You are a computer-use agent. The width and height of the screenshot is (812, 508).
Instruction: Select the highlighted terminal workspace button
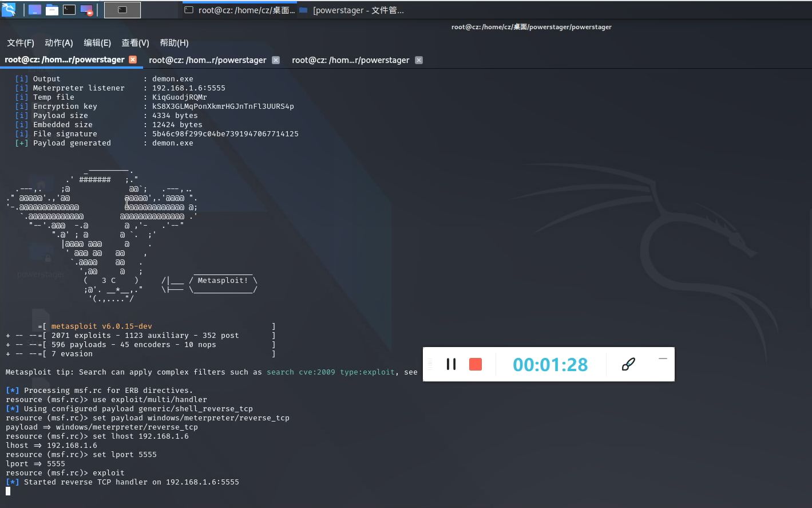coord(122,10)
